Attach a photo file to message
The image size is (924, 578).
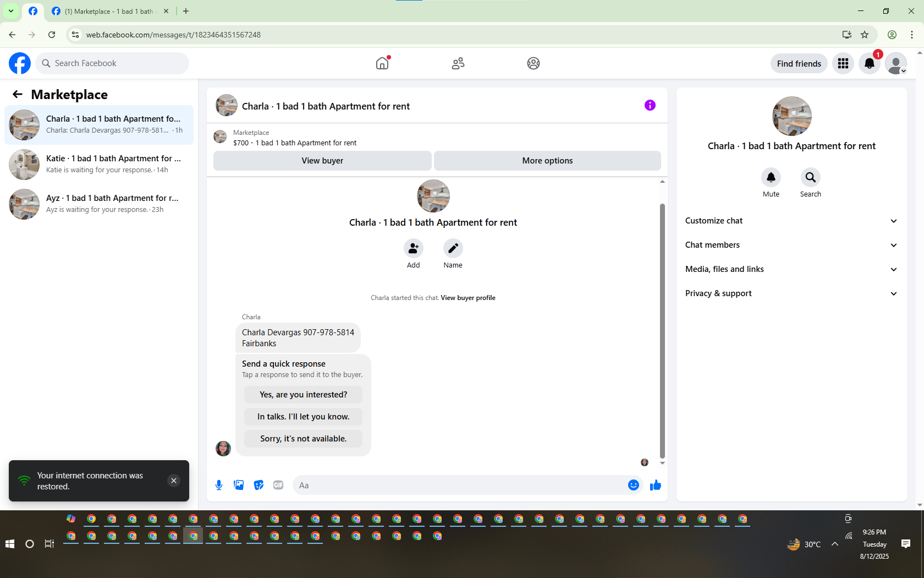[x=239, y=485]
